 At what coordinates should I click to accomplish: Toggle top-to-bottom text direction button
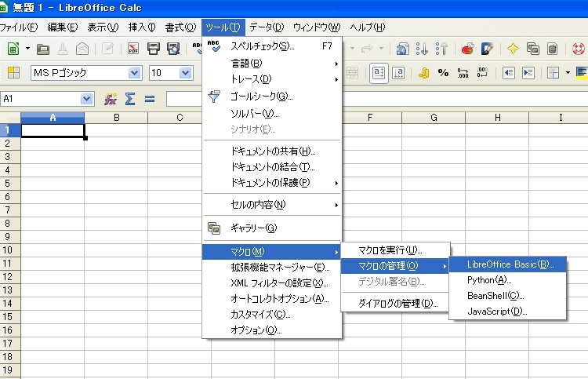[397, 73]
